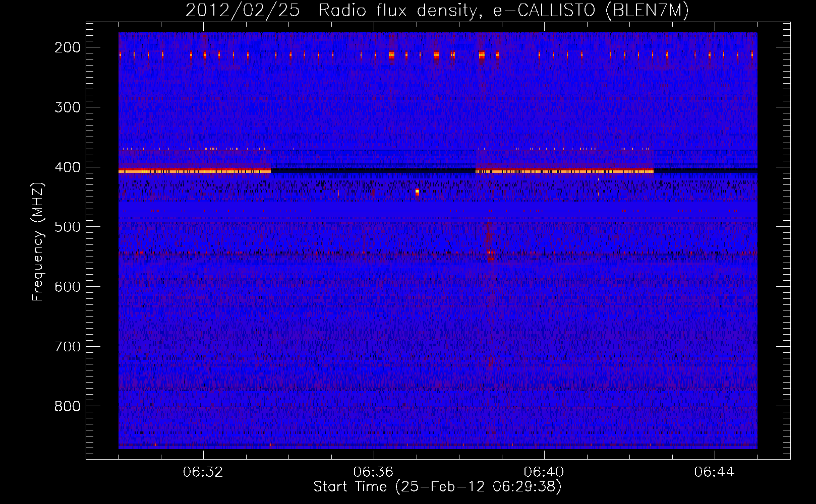The width and height of the screenshot is (816, 504).
Task: Click the 500 frequency tick label
Action: tap(68, 227)
